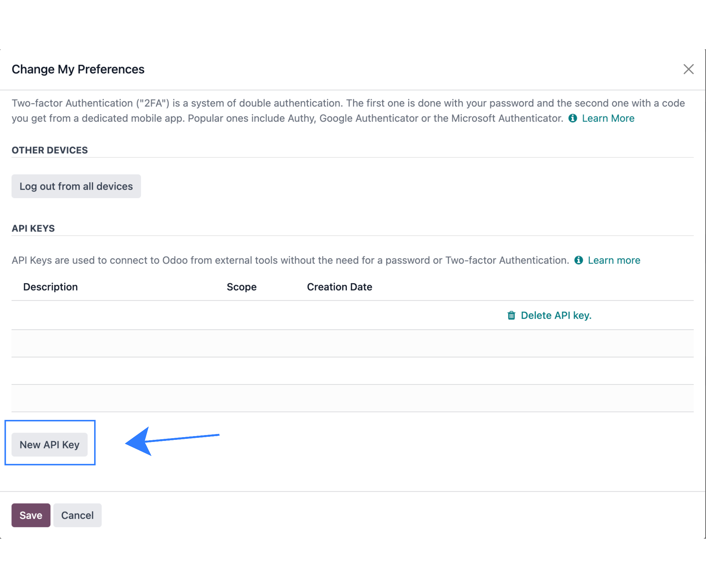Click Log out from all devices
Image resolution: width=706 pixels, height=588 pixels.
[76, 186]
